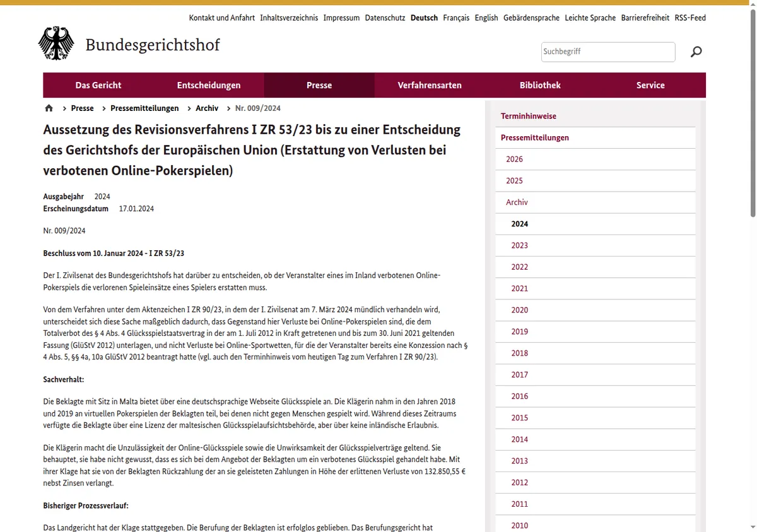Select year 2026 in sidebar

pos(596,159)
